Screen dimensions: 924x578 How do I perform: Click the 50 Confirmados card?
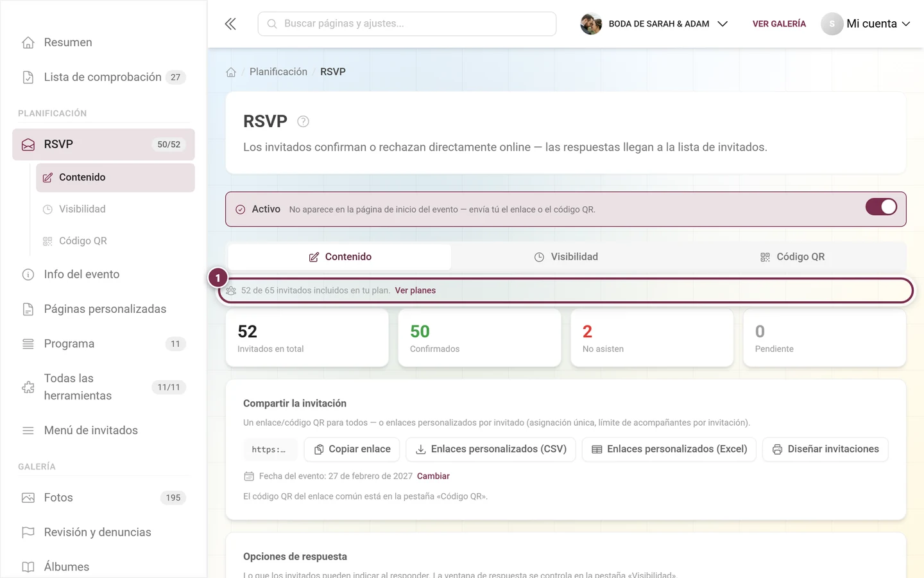pos(479,338)
